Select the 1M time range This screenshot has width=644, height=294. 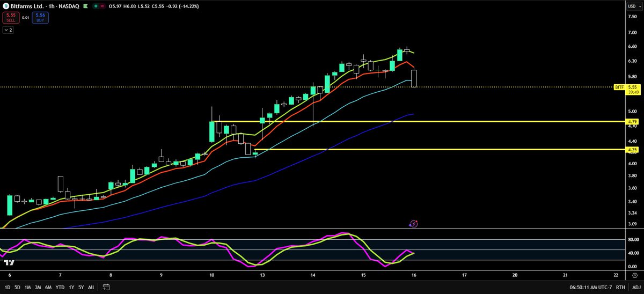[28, 287]
